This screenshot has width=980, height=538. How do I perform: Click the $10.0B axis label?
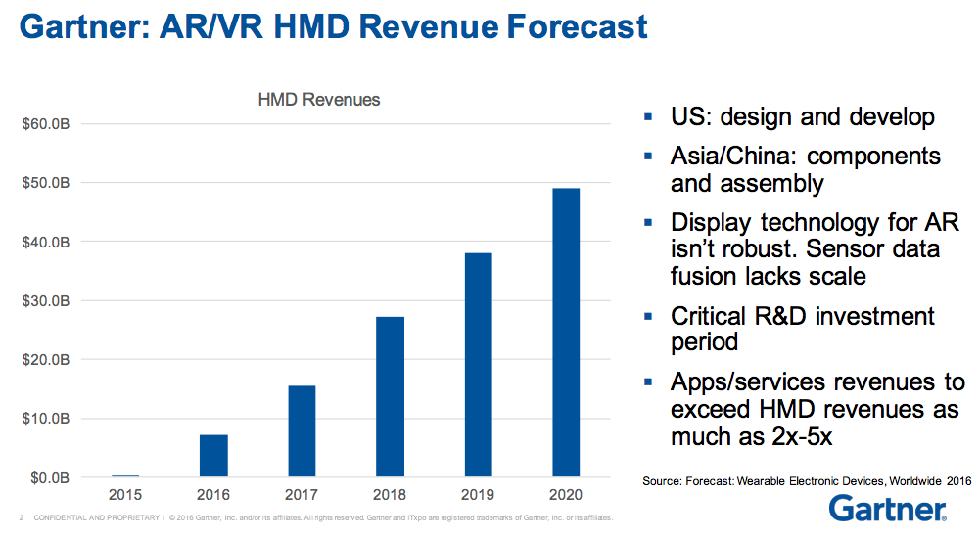coord(46,418)
